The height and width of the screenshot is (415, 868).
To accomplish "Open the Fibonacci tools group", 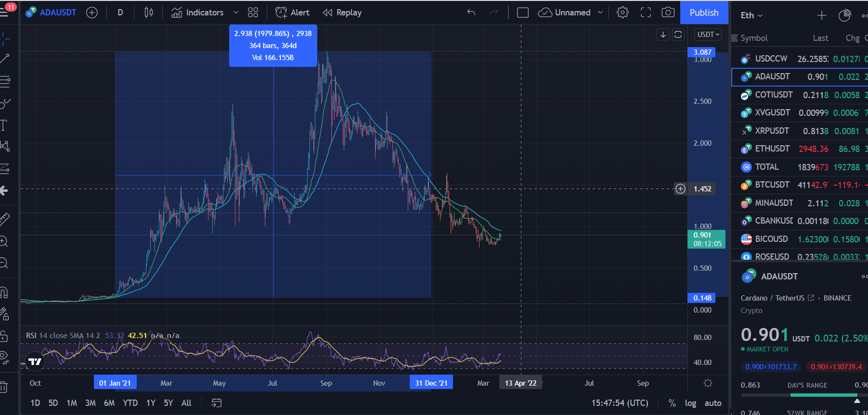I will [5, 81].
